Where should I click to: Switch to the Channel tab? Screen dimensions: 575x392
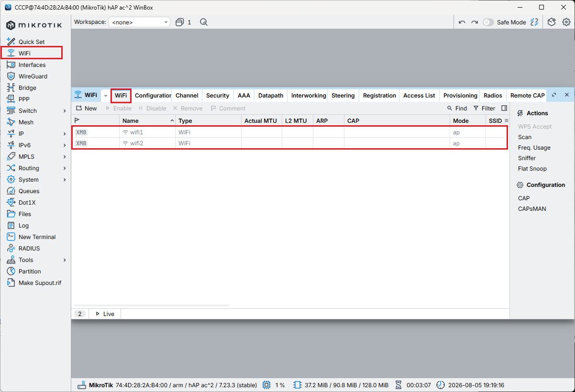[x=187, y=96]
